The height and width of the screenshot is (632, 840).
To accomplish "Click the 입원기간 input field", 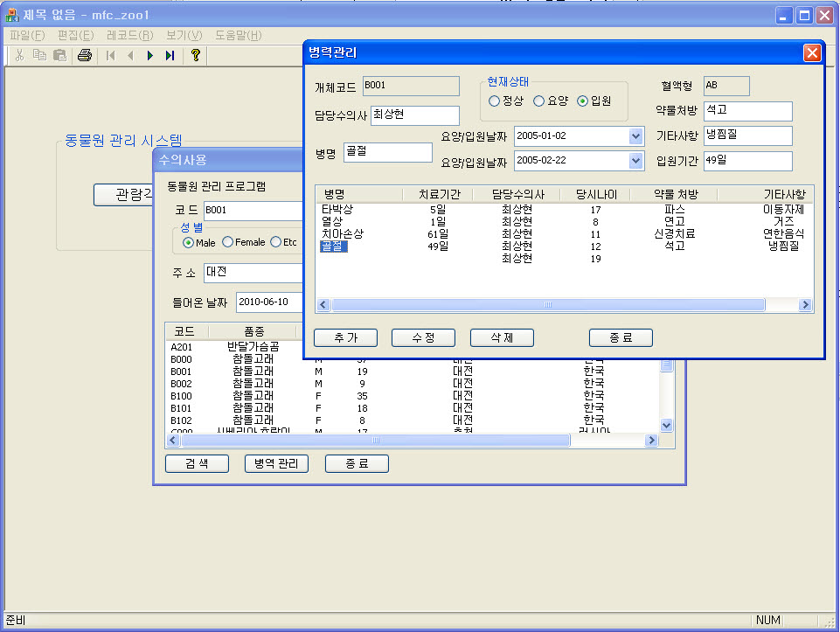I will [x=748, y=161].
